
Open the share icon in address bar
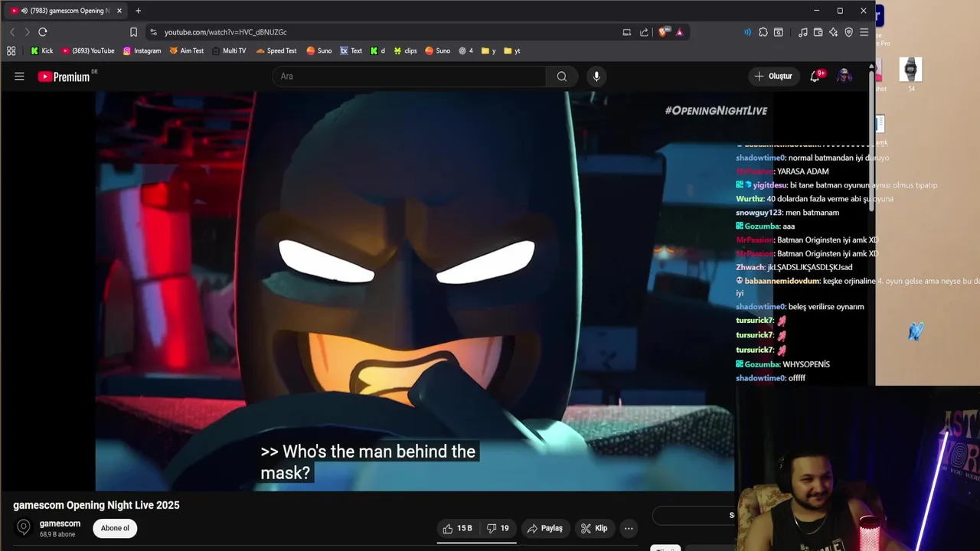click(x=644, y=32)
